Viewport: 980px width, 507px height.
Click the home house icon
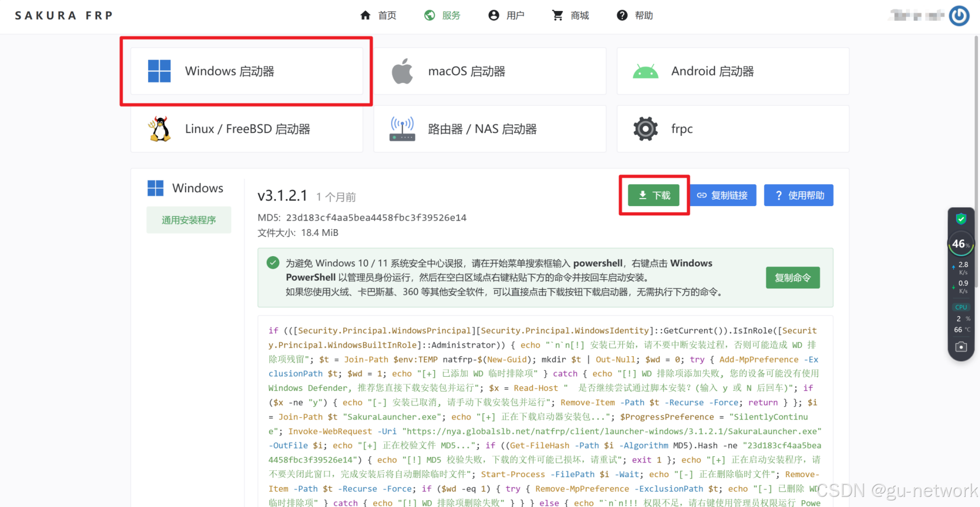(365, 15)
